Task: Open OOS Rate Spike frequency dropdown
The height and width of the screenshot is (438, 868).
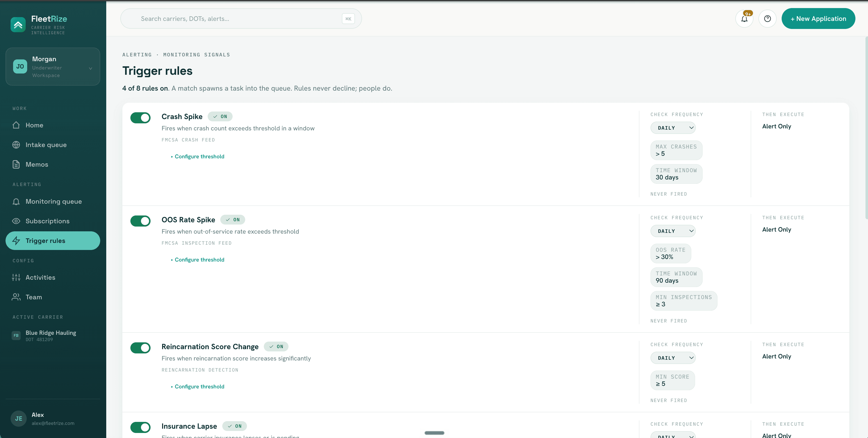Action: click(673, 231)
